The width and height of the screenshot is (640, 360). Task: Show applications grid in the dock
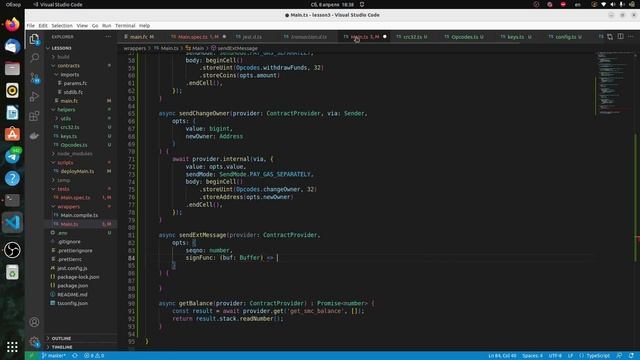[x=12, y=347]
